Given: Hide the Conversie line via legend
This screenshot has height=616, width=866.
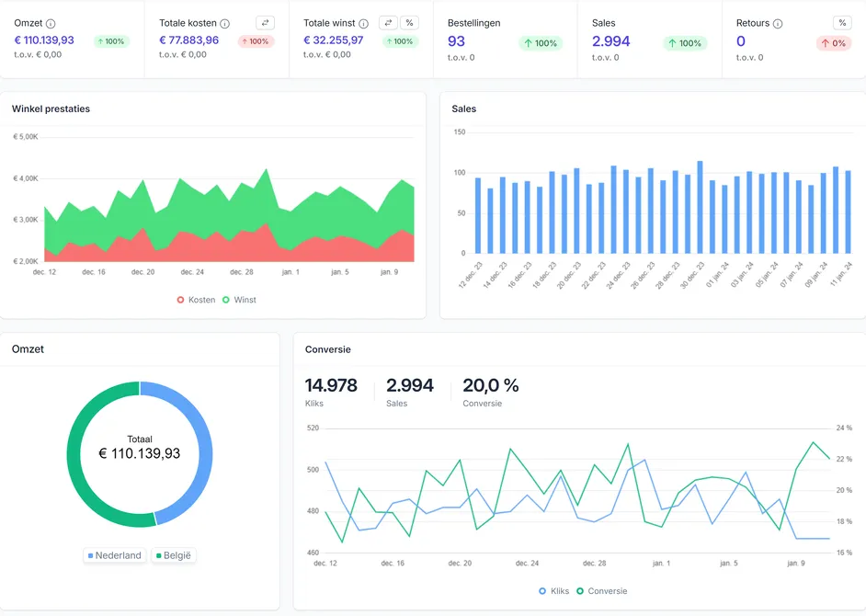Looking at the screenshot, I should point(602,591).
